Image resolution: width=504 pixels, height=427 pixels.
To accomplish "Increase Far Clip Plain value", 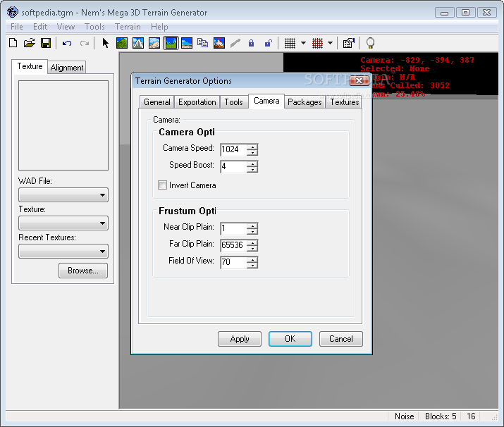I will (252, 242).
